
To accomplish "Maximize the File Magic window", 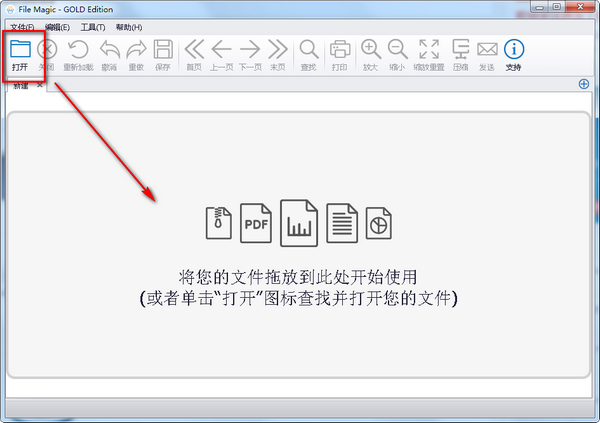I will point(556,7).
